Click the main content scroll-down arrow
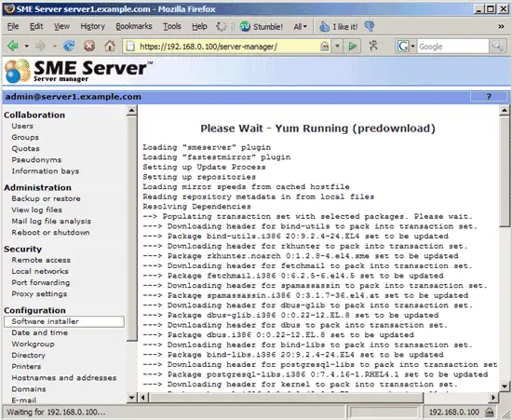 click(x=505, y=386)
